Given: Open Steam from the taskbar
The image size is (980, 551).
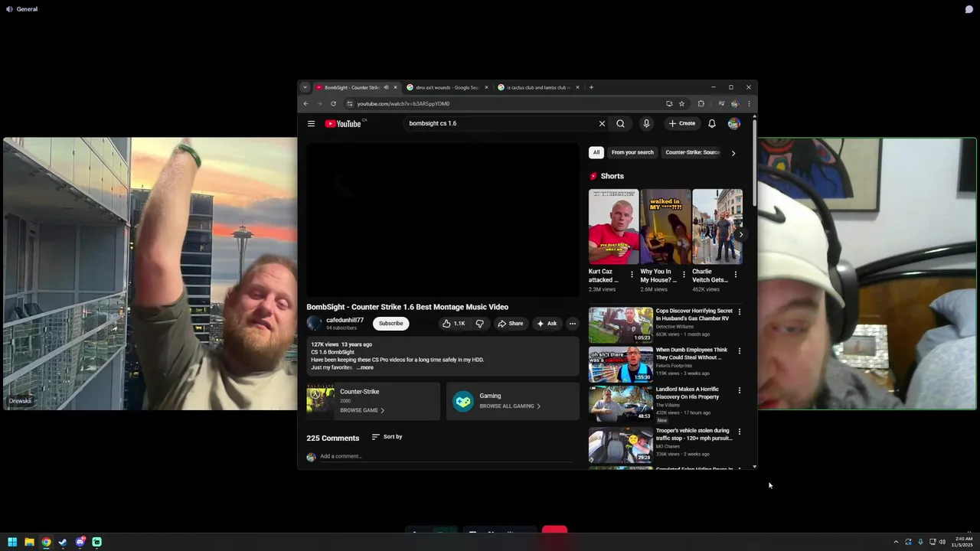Looking at the screenshot, I should 63,542.
